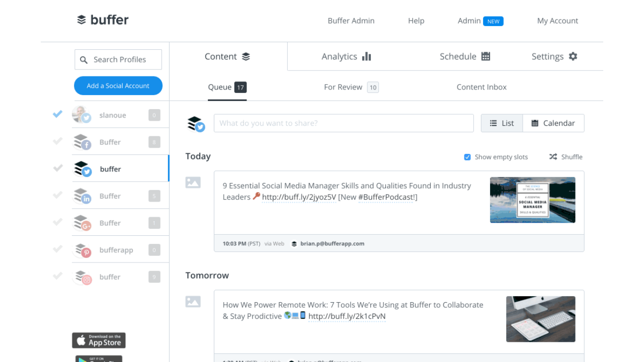Click the 10:03 PM post time
The height and width of the screenshot is (362, 644).
click(234, 244)
